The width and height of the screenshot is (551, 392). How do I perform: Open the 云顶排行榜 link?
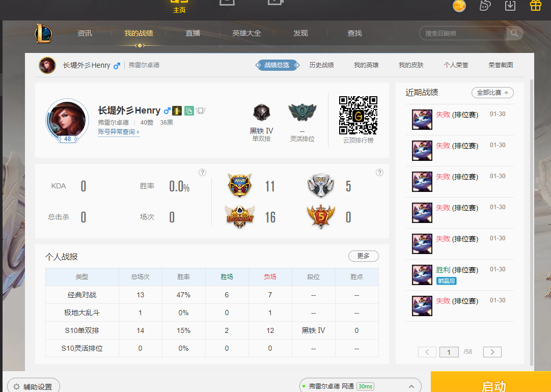tap(358, 140)
